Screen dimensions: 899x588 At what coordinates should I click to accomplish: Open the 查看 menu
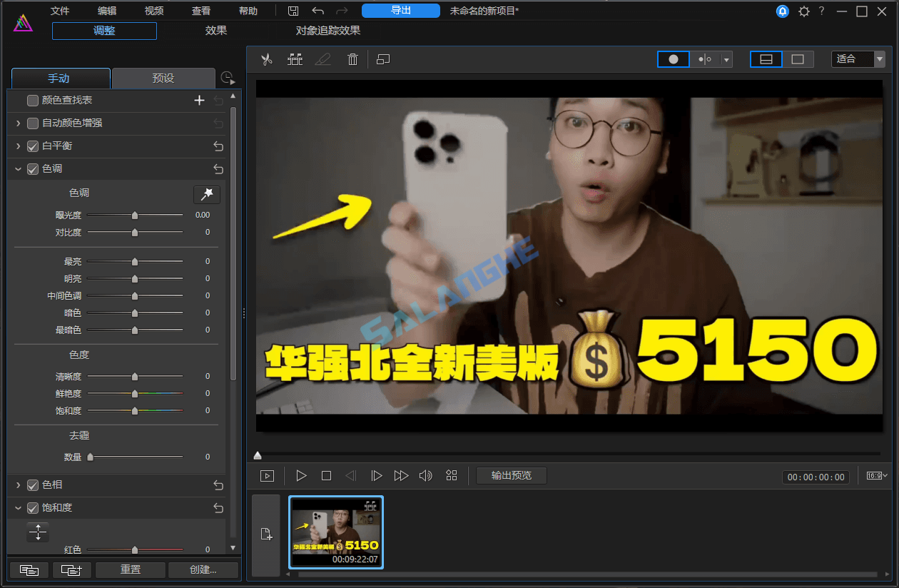[200, 10]
